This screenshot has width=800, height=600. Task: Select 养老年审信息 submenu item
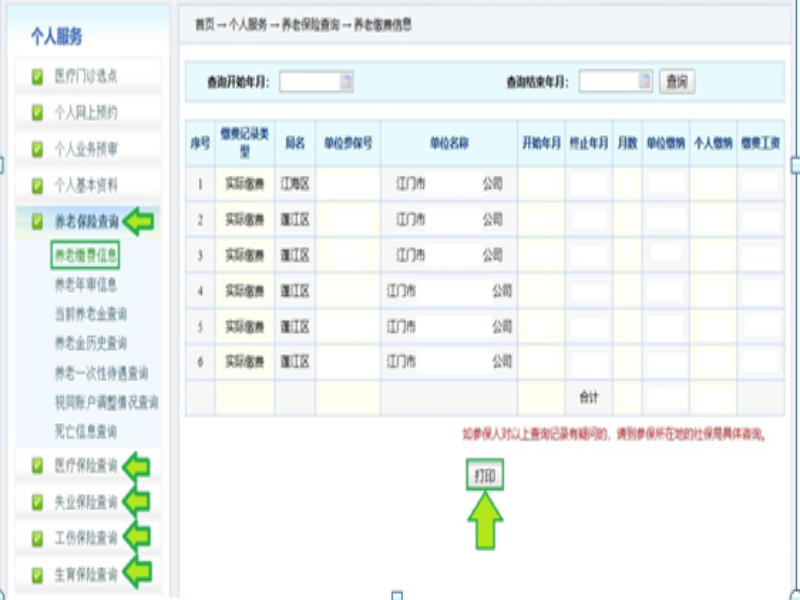click(86, 285)
